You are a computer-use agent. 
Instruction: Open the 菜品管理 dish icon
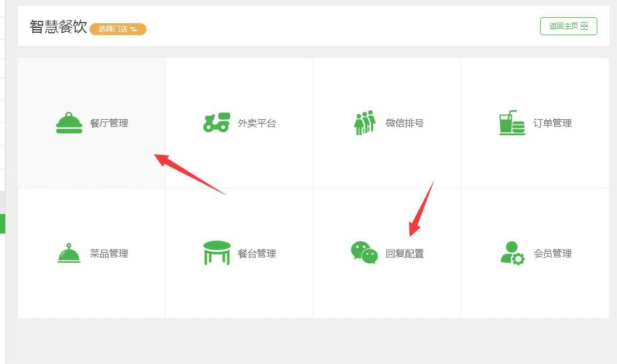69,253
